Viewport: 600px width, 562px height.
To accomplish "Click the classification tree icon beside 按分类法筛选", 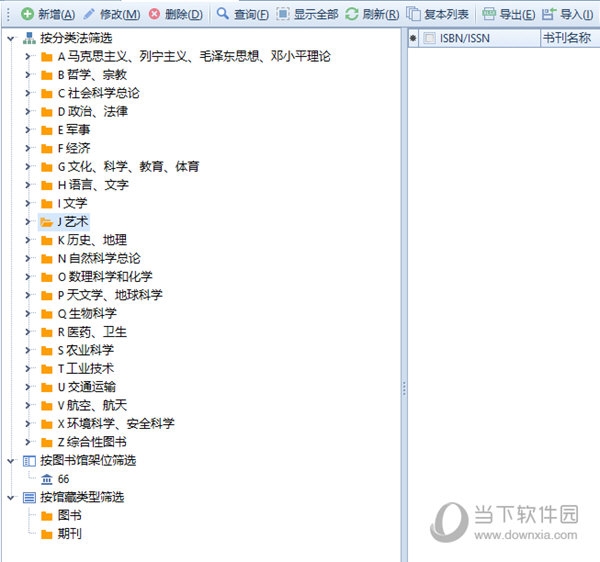I will tap(29, 38).
